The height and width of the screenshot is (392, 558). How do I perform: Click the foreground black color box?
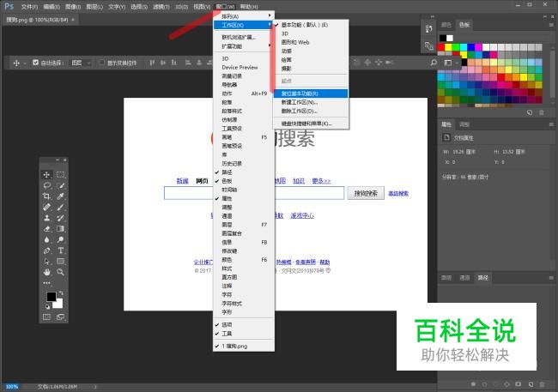pyautogui.click(x=52, y=296)
